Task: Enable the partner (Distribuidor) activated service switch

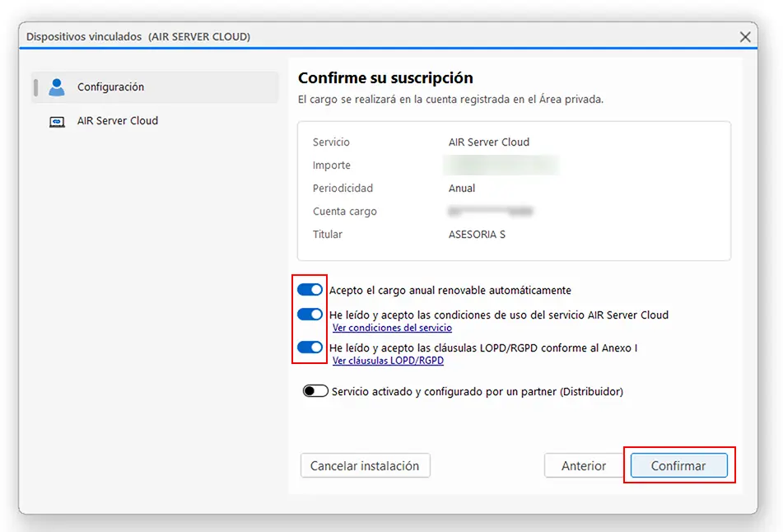Action: coord(315,390)
